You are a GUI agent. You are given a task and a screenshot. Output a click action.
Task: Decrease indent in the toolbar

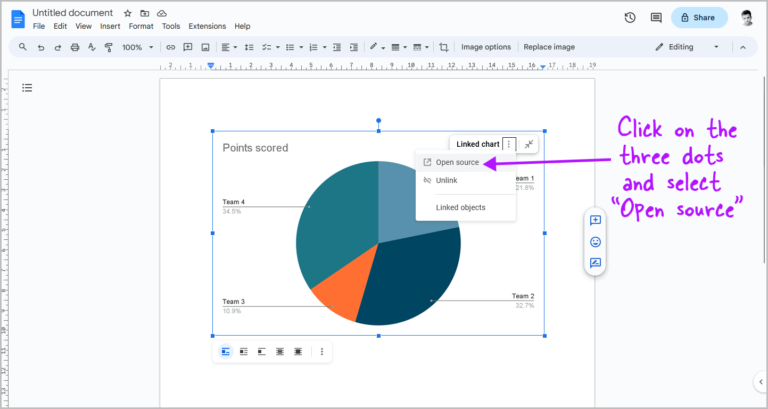coord(336,48)
